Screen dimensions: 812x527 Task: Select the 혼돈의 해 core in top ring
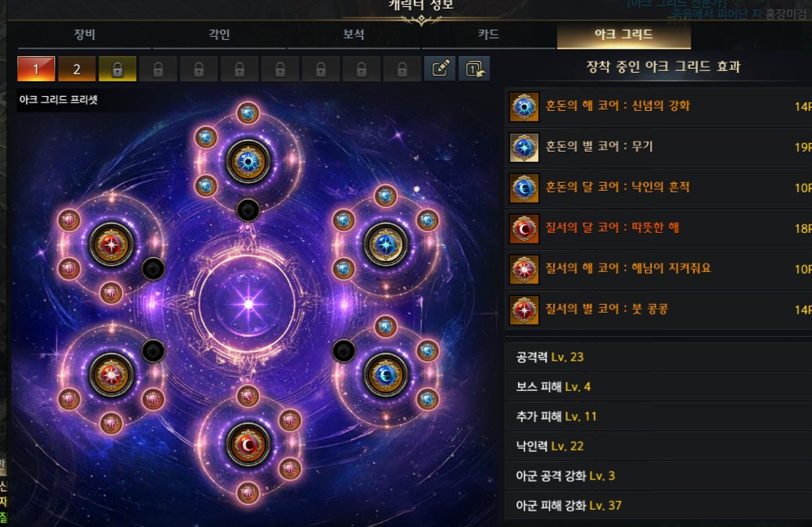(248, 162)
